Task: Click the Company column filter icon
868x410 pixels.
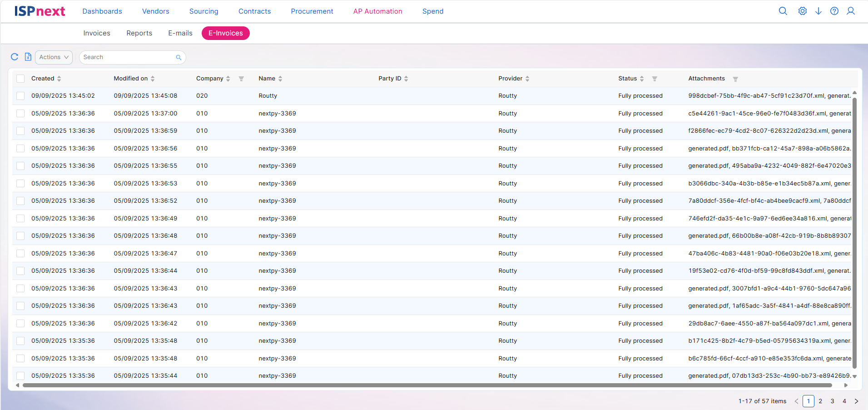Action: coord(241,79)
